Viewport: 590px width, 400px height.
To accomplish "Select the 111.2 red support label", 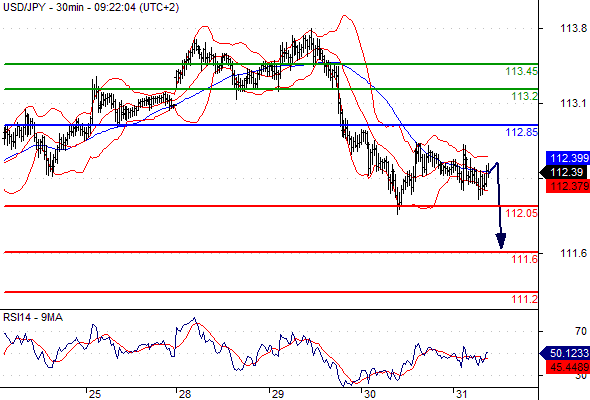I will pos(525,300).
